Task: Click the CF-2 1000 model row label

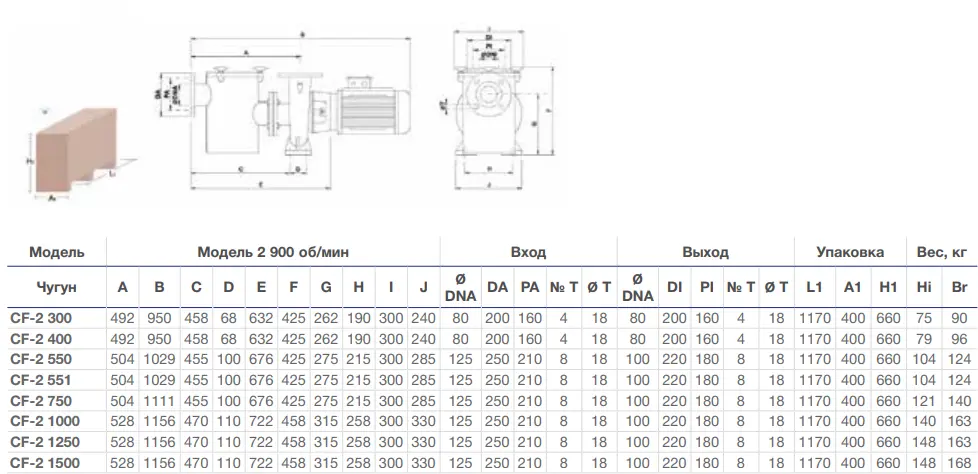Action: click(46, 422)
